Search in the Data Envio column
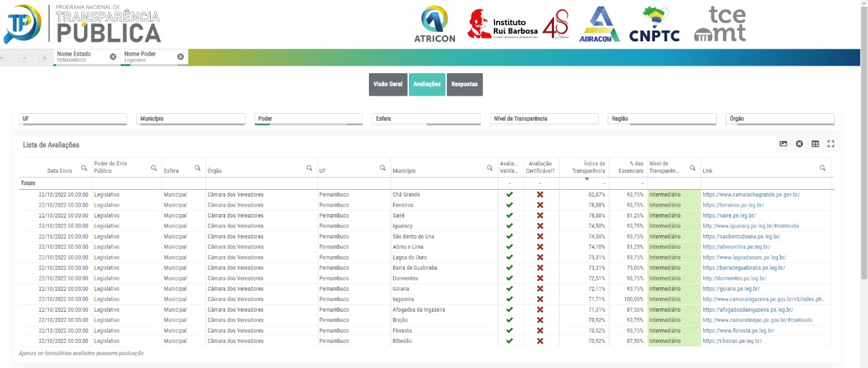Viewport: 868px width, 368px height. click(84, 167)
